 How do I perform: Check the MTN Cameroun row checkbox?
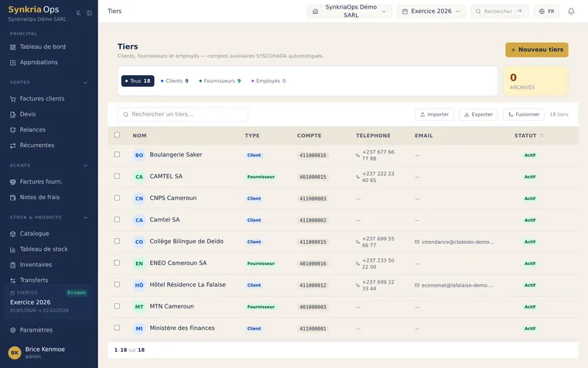117,306
